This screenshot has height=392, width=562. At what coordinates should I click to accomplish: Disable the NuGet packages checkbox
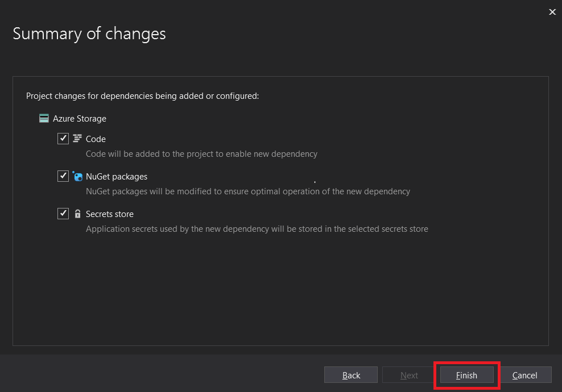pos(63,176)
